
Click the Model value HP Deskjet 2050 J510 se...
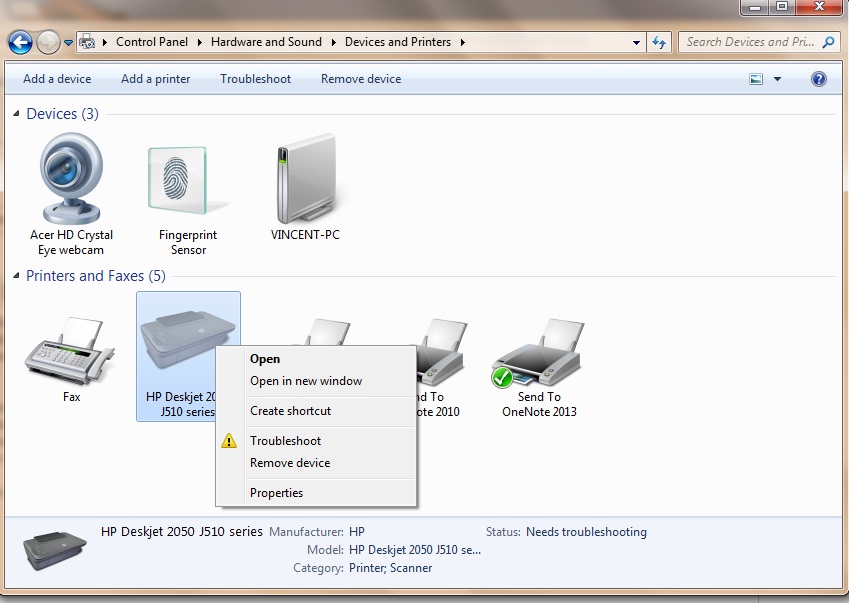(x=415, y=550)
